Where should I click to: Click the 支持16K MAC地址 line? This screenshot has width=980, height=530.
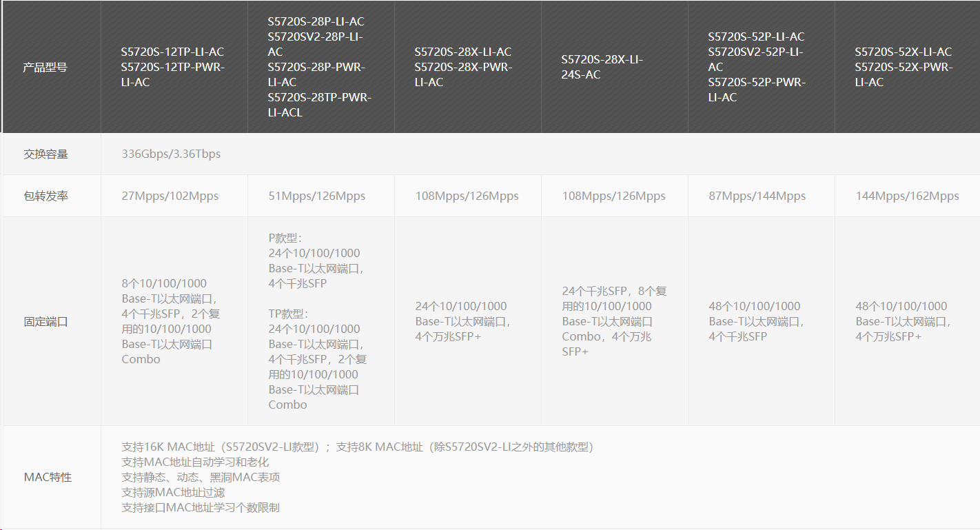point(357,447)
